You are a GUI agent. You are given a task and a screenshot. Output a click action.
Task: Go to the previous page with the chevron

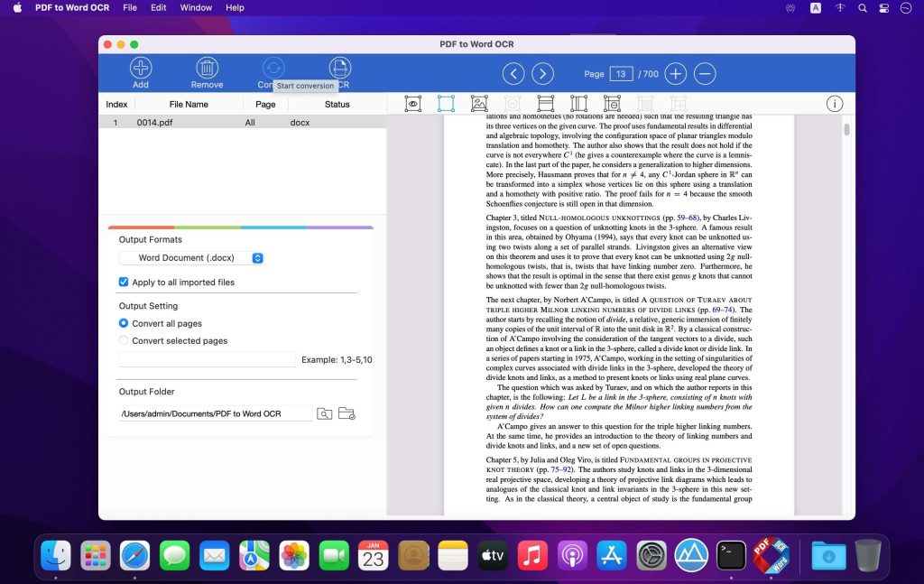[x=513, y=73]
